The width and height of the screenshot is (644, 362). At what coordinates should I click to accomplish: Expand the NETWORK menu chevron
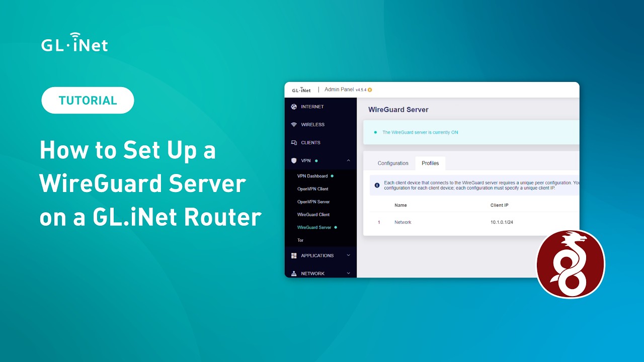click(349, 274)
